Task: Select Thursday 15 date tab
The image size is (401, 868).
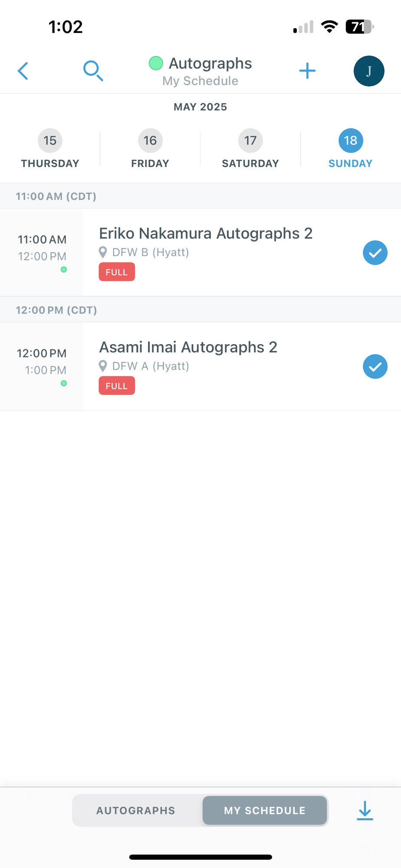Action: click(50, 149)
